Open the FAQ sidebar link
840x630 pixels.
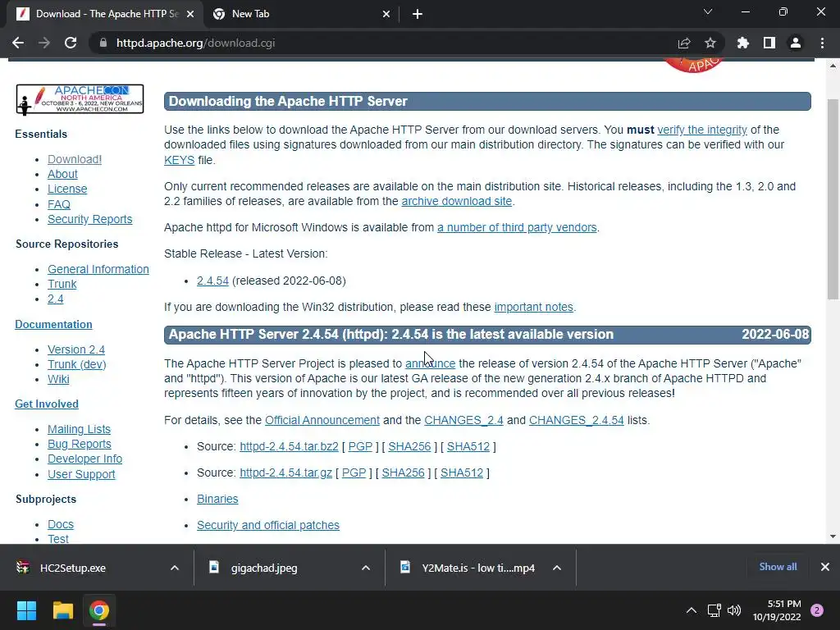point(59,204)
